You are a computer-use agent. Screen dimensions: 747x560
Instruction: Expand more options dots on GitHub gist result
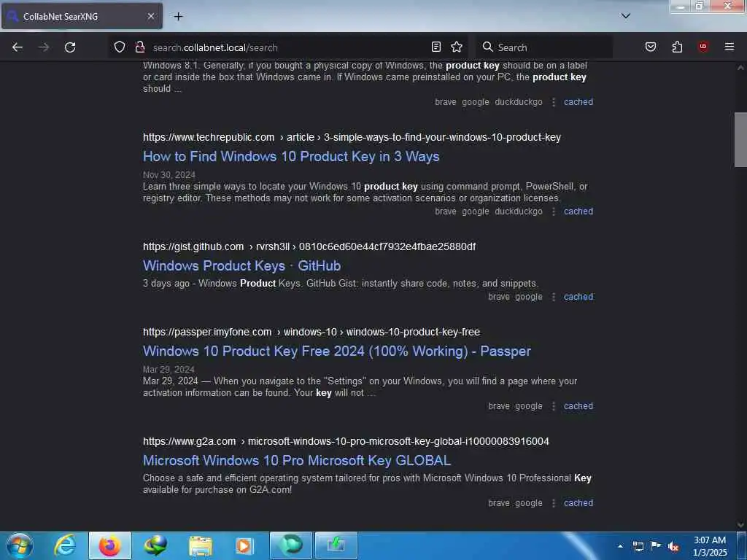tap(554, 297)
